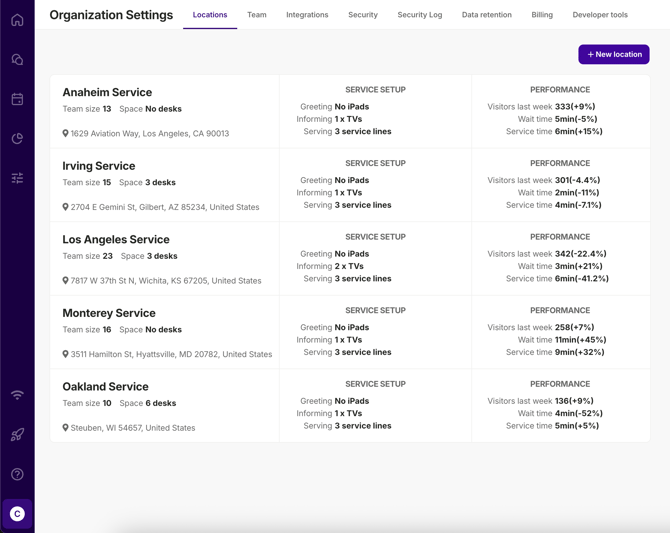Open the Developer tools tab
Image resolution: width=670 pixels, height=533 pixels.
coord(600,15)
